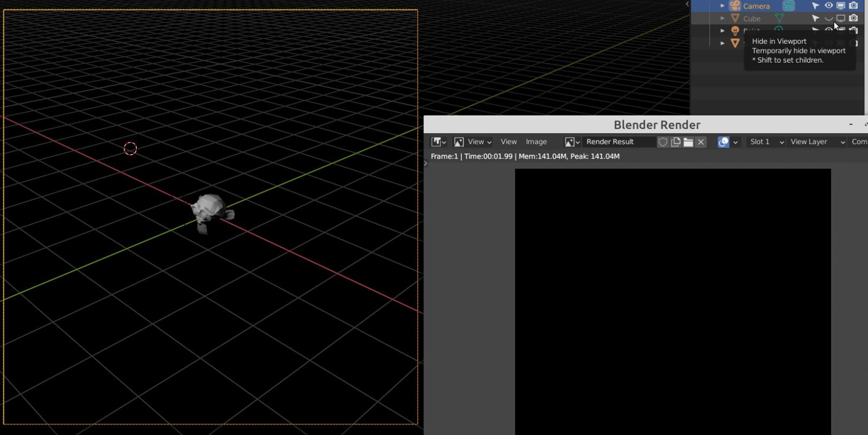This screenshot has width=868, height=435.
Task: Toggle Cube monitor viewport icon
Action: (x=841, y=18)
